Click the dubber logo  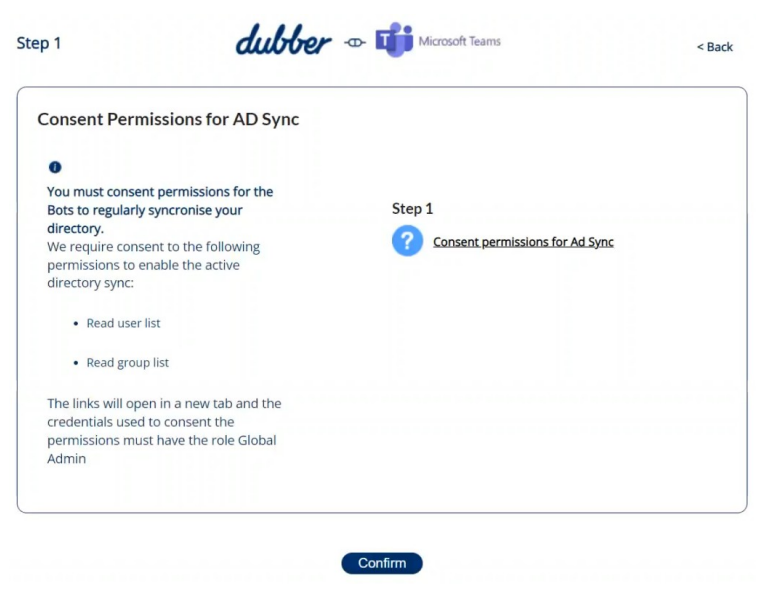pos(284,39)
